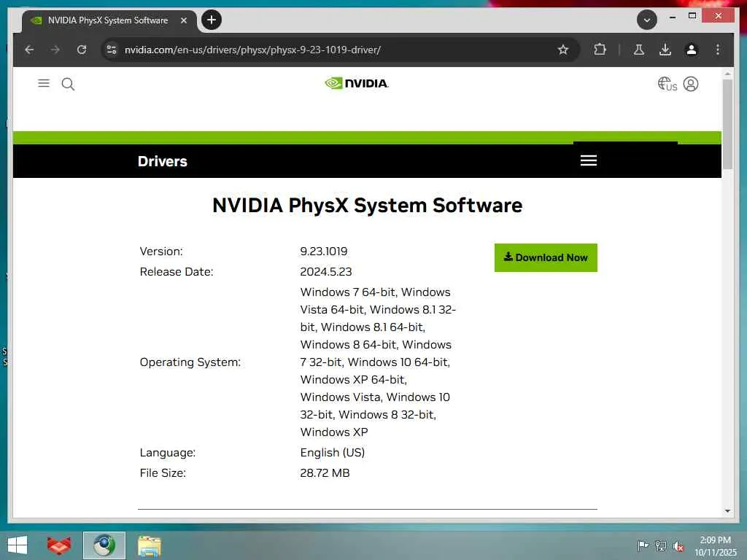Open the NVIDIA site search
Screen dimensions: 747x560
point(68,85)
